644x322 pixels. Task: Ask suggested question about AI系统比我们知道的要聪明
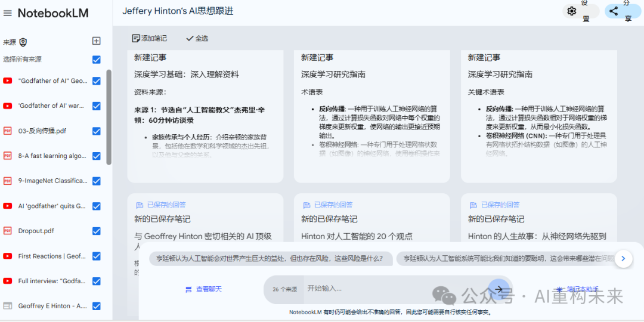(x=505, y=259)
